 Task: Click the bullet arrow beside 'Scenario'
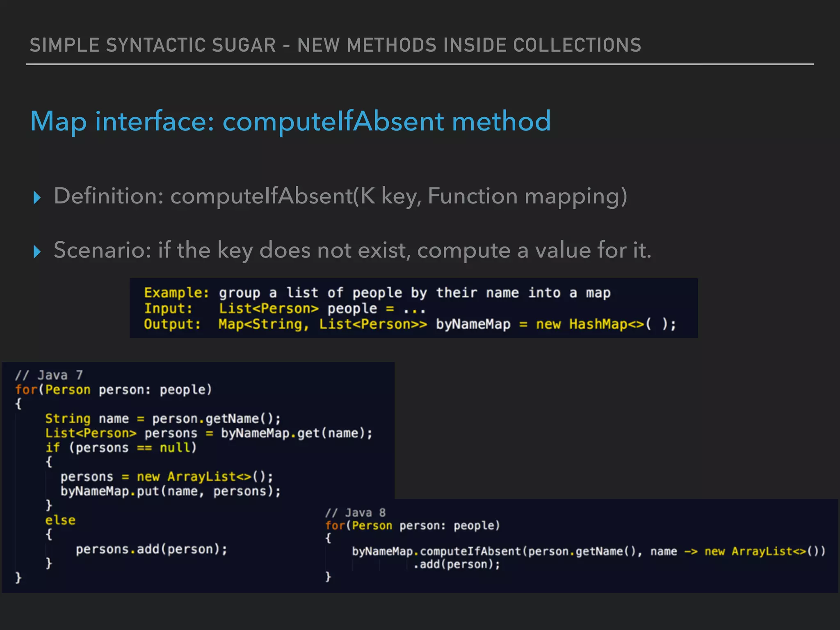pyautogui.click(x=37, y=251)
